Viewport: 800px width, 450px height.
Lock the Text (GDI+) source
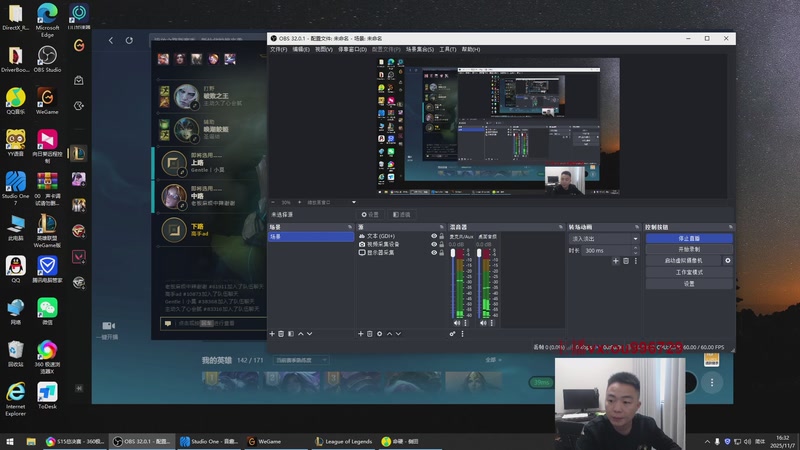(442, 236)
